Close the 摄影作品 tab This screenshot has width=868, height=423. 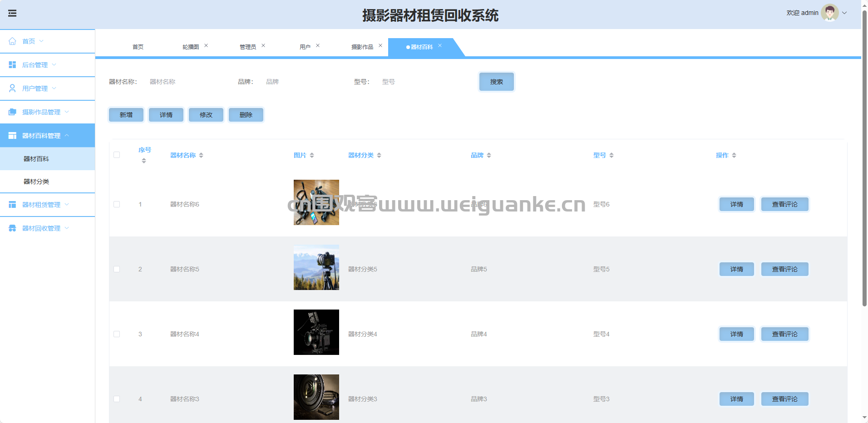pos(380,45)
